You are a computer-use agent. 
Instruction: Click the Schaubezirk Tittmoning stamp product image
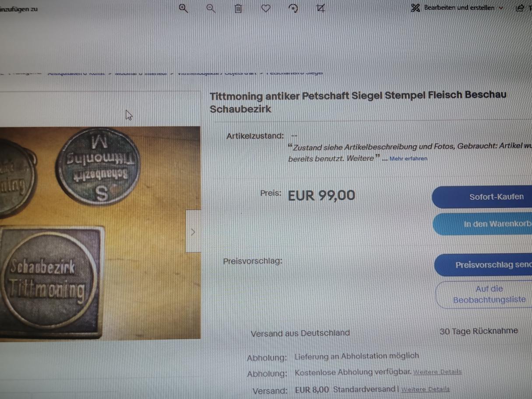(x=100, y=233)
